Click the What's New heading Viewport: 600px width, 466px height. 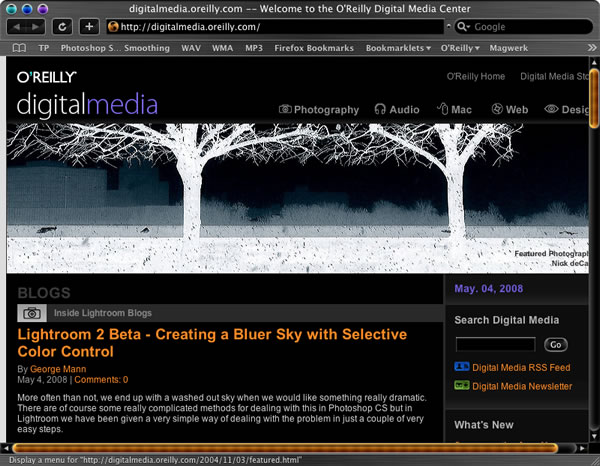(x=484, y=425)
